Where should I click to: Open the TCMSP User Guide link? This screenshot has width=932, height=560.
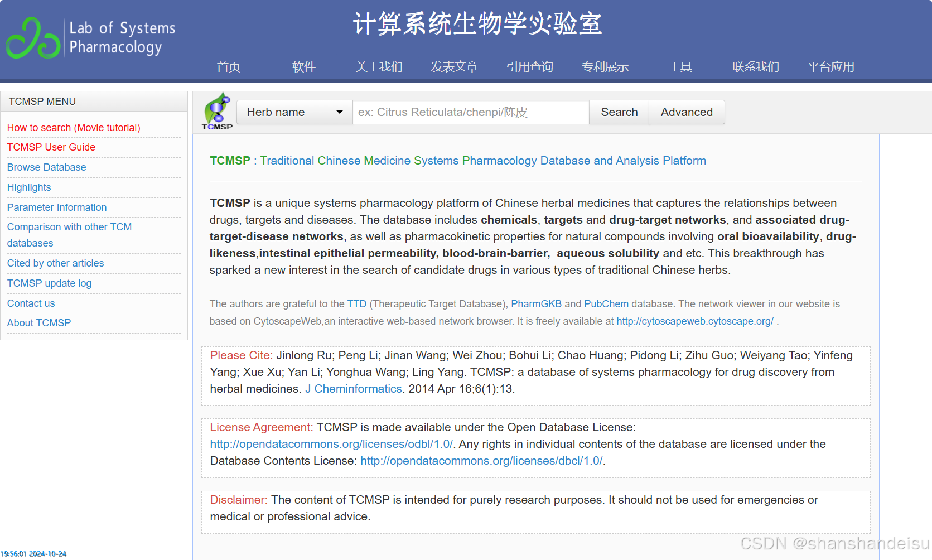click(x=51, y=147)
